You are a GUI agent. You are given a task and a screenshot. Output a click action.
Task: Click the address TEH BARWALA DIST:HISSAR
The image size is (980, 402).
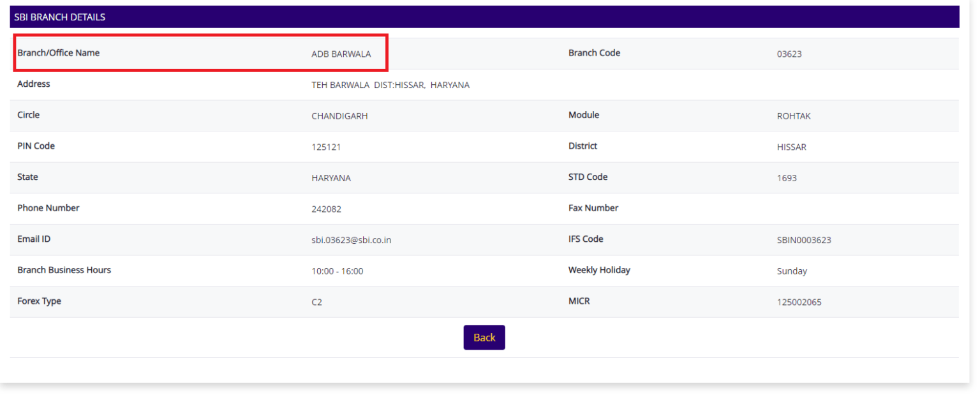click(x=390, y=84)
